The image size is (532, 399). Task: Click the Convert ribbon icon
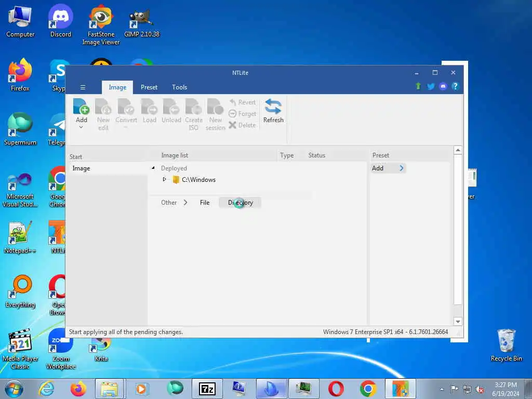126,112
